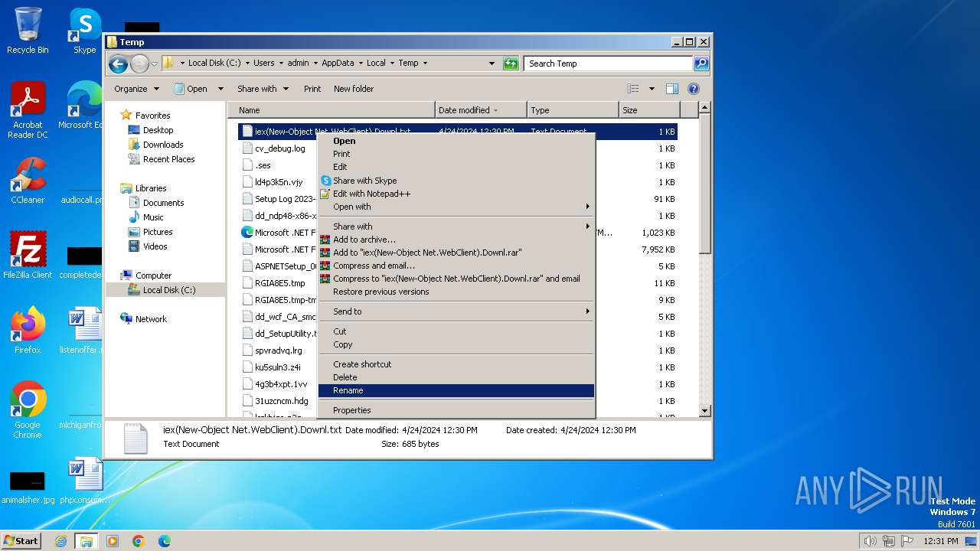The width and height of the screenshot is (980, 551).
Task: Click the Open toolbar button
Action: point(191,89)
